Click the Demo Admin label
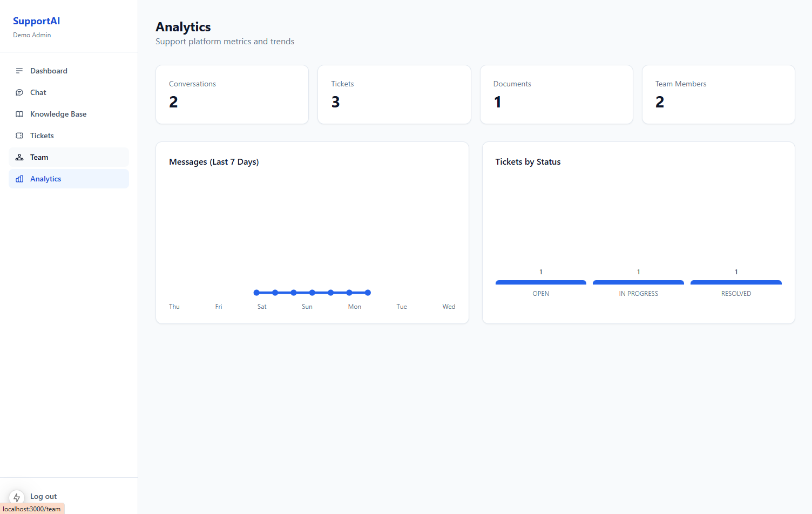 [32, 35]
